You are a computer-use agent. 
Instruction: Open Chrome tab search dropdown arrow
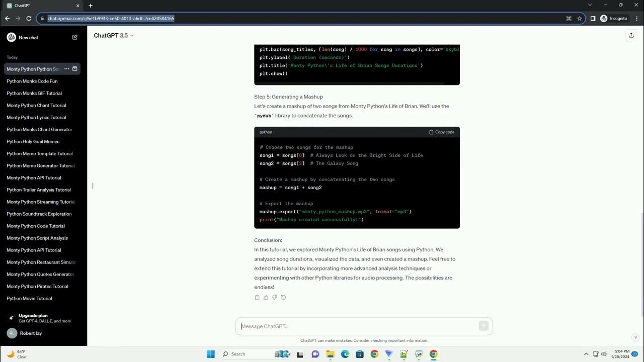pos(590,5)
